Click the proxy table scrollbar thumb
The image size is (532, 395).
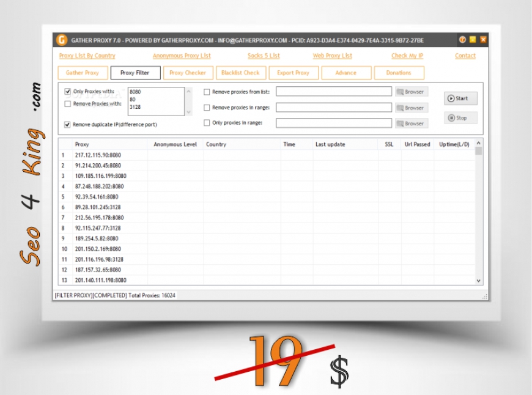pos(478,150)
